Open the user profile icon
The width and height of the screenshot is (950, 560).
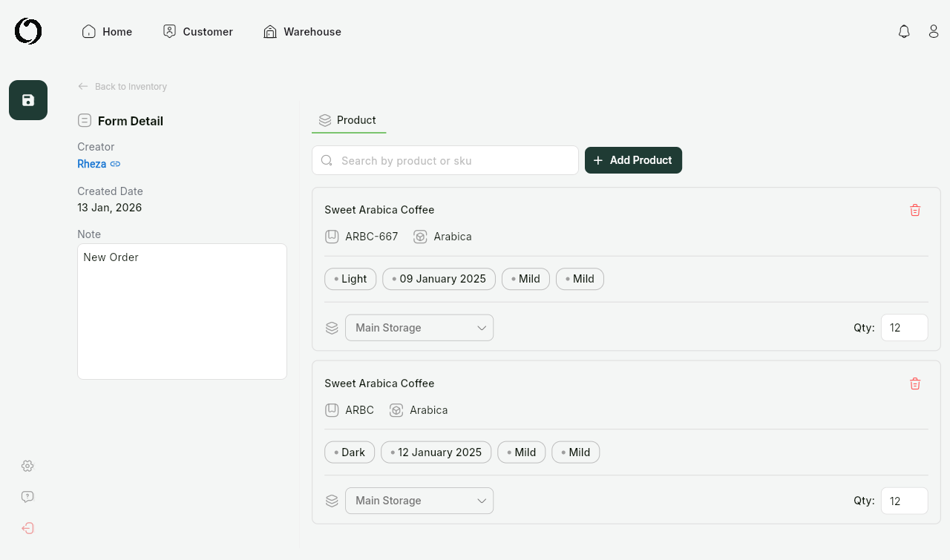point(934,31)
